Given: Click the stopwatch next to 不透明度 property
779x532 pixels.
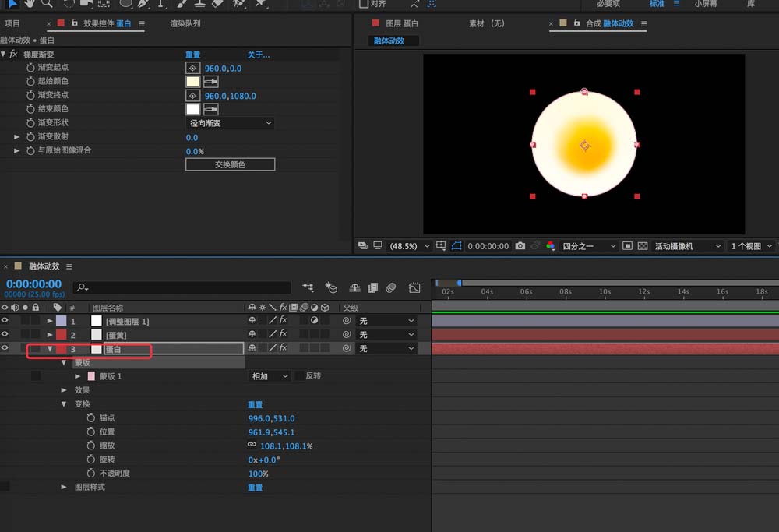Looking at the screenshot, I should tap(90, 474).
